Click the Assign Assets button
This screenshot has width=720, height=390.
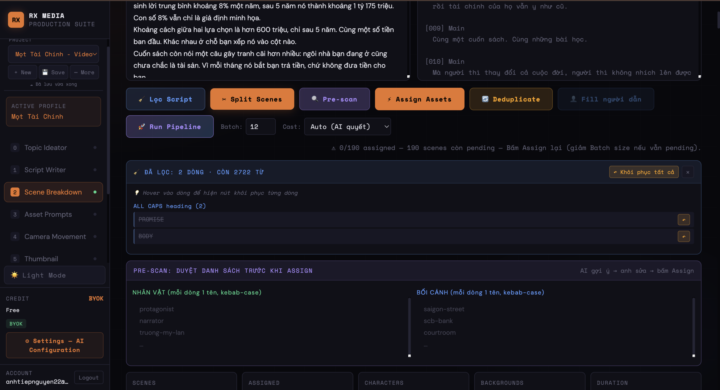pos(420,99)
